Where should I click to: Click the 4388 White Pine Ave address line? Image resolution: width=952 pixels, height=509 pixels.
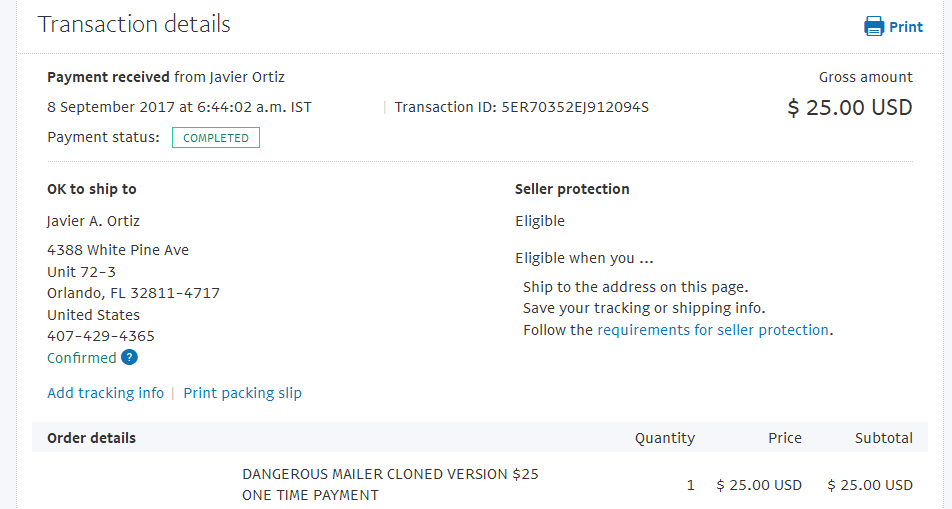click(x=118, y=250)
